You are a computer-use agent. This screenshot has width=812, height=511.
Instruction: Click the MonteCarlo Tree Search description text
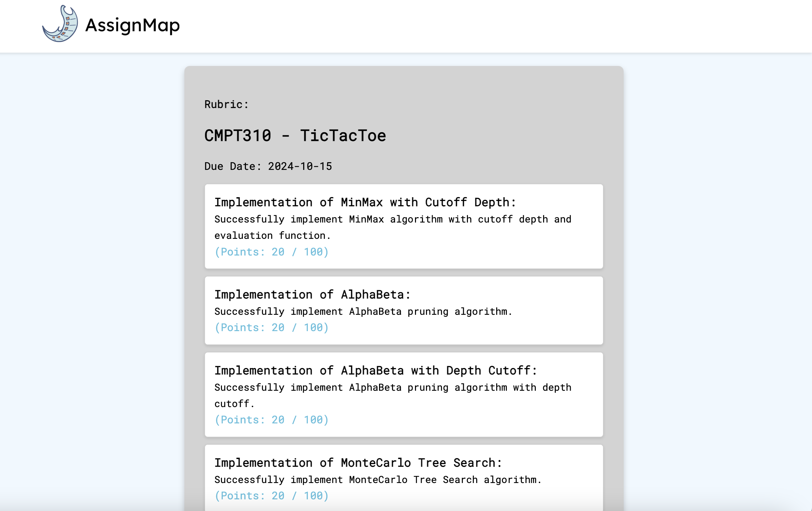point(378,479)
